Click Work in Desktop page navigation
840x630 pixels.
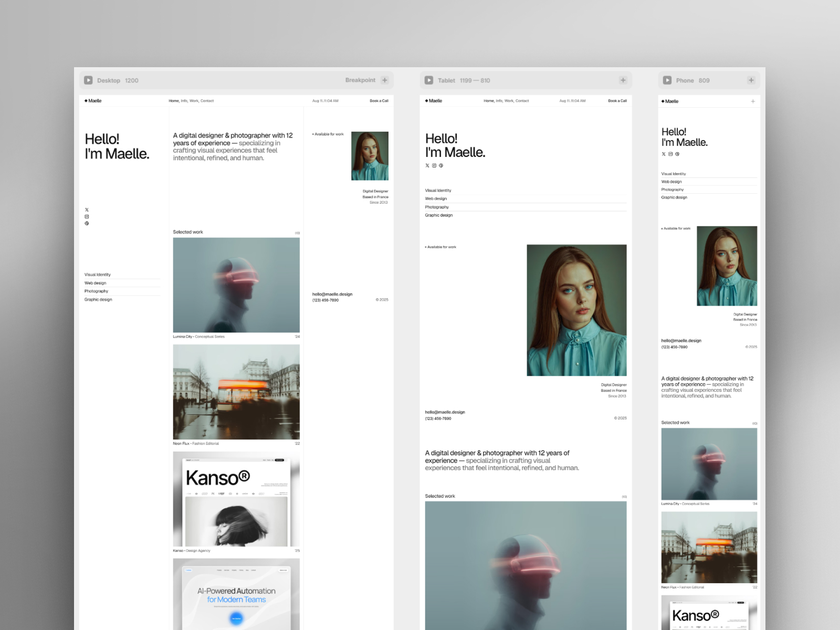[x=194, y=101]
